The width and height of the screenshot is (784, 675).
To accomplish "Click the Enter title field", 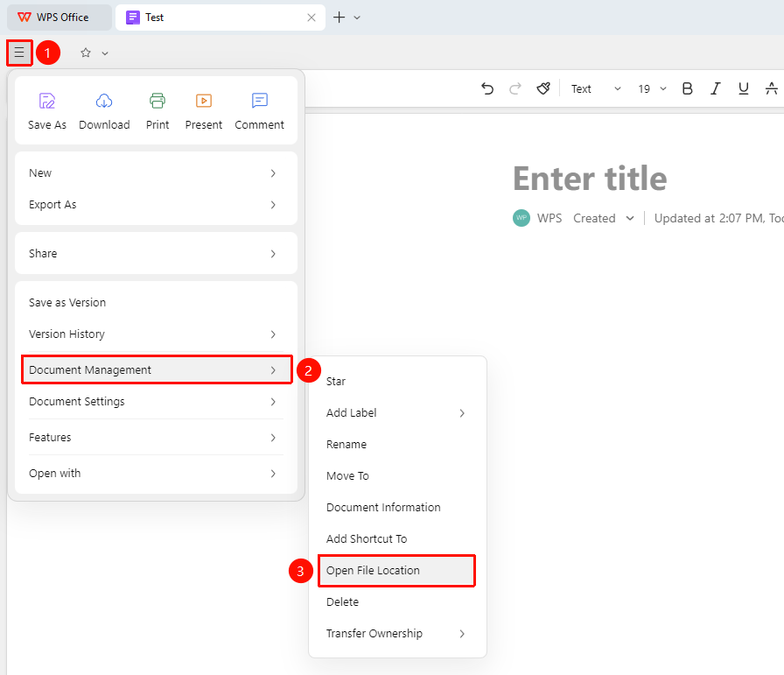I will [590, 179].
